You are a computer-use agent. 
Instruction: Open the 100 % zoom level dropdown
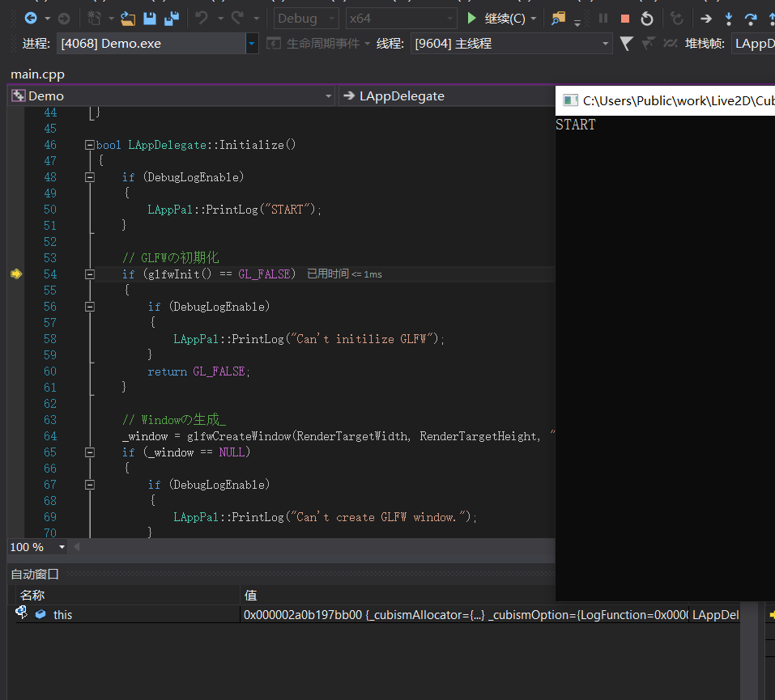point(62,548)
